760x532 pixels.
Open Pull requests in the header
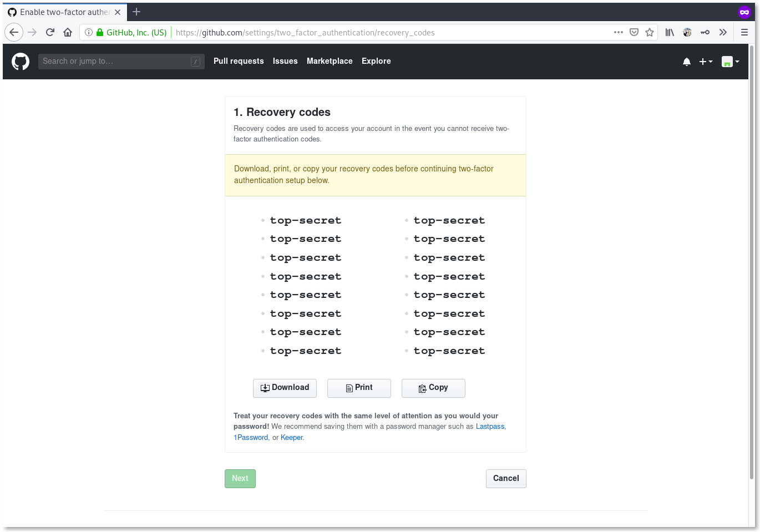239,61
